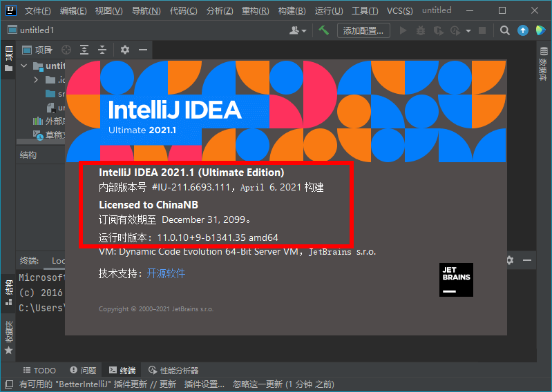Click the 结构 panel header
552x392 pixels.
coord(28,155)
